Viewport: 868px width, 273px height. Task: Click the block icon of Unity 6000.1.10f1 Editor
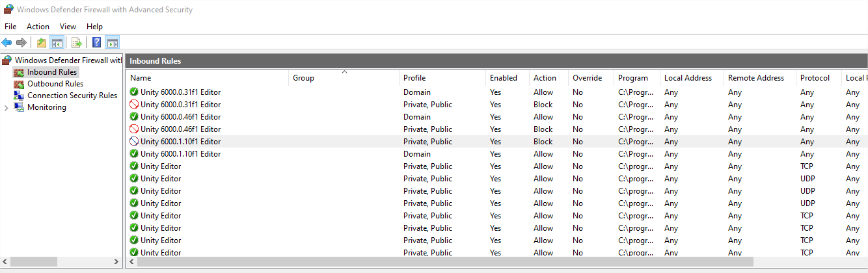135,142
